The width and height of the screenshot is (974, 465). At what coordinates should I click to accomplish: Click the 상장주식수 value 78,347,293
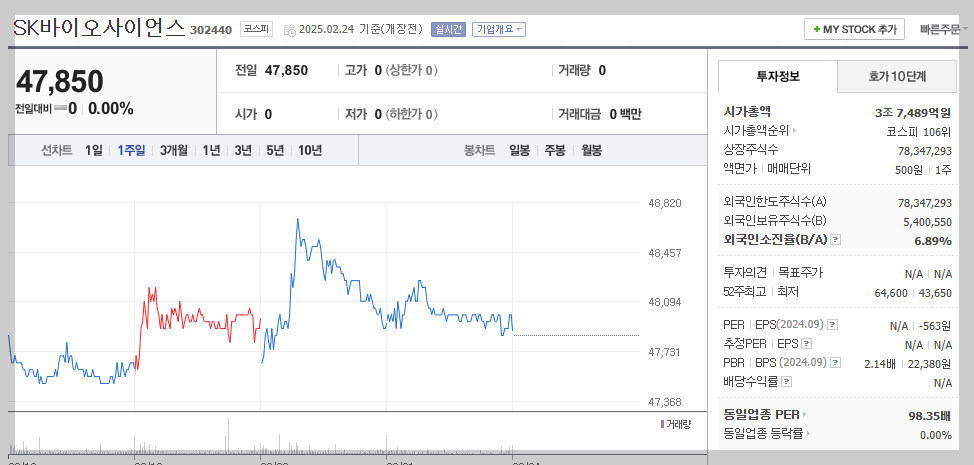pos(924,150)
